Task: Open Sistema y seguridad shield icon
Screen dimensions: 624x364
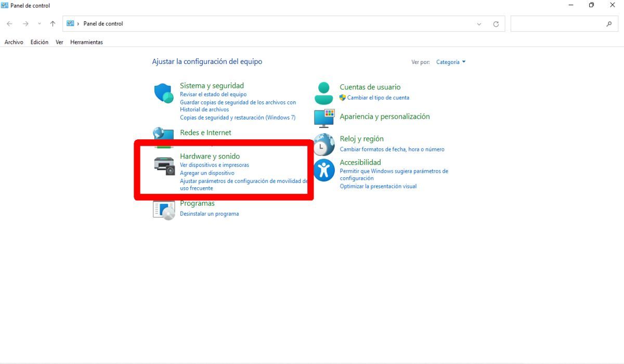Action: click(x=164, y=94)
